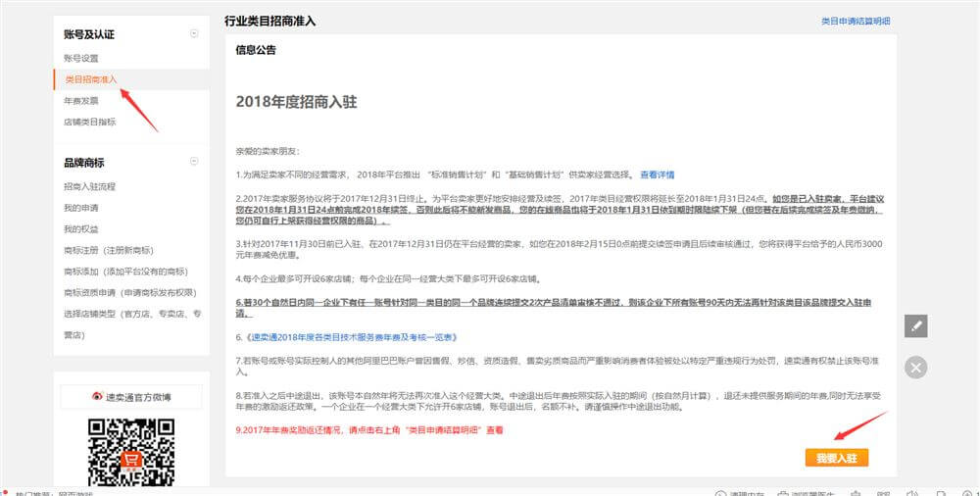Open 账号设置 in sidebar
The image size is (980, 496).
[81, 59]
